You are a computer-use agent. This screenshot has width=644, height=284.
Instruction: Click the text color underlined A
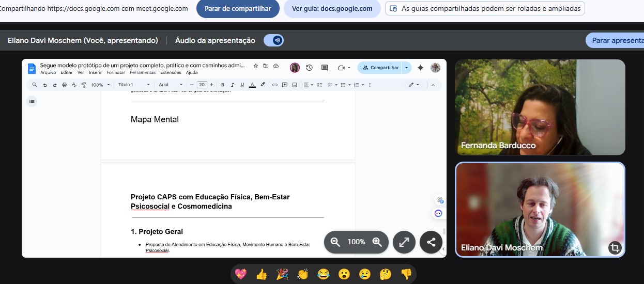pos(252,85)
